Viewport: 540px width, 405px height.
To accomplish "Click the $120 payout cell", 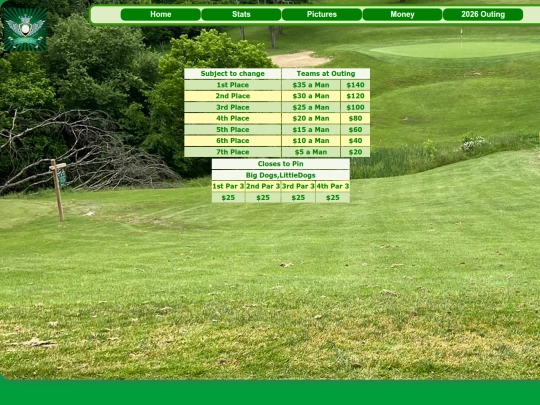I will coord(355,96).
